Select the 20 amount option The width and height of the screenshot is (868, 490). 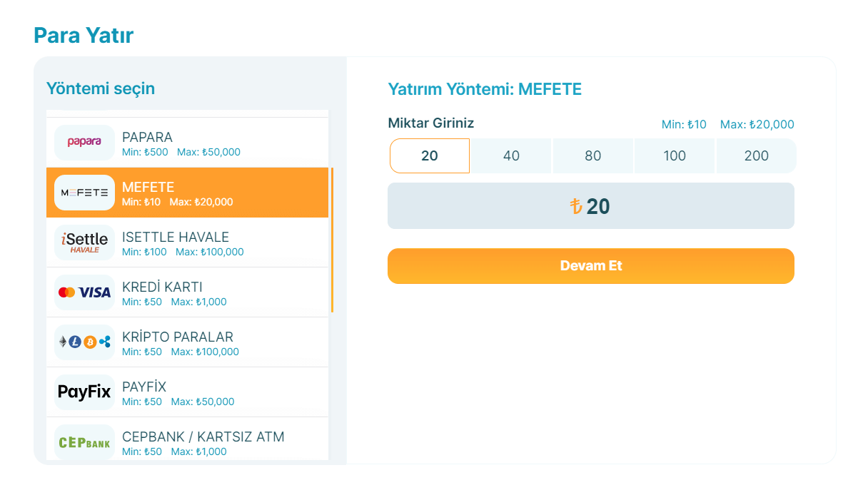430,155
